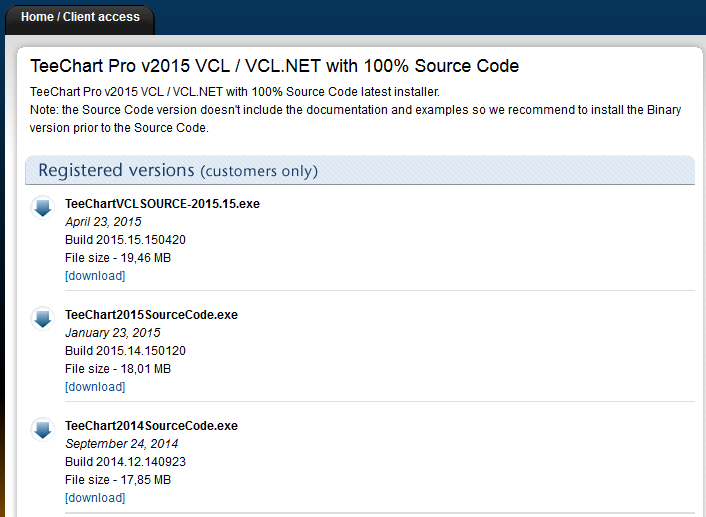Click Build 2014.12.140923 text

(125, 462)
